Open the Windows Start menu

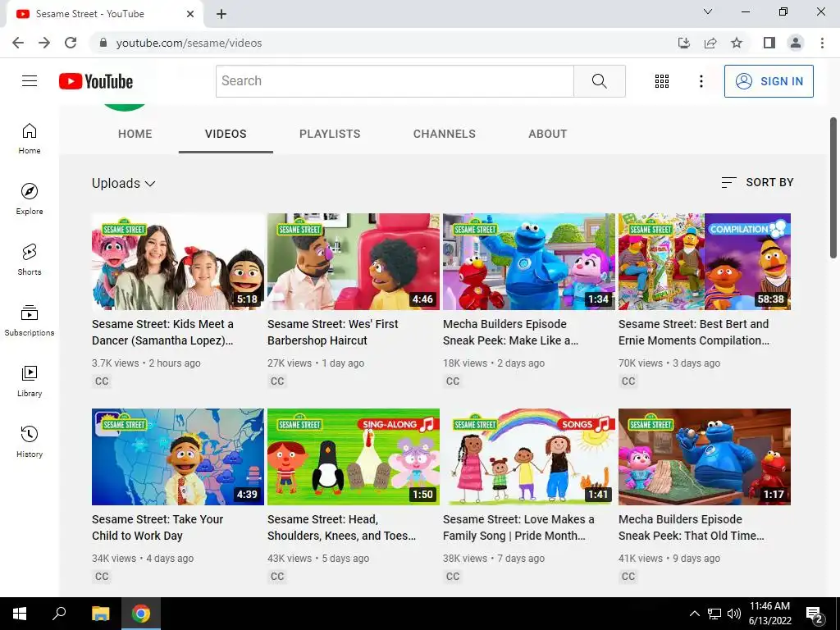pyautogui.click(x=20, y=614)
